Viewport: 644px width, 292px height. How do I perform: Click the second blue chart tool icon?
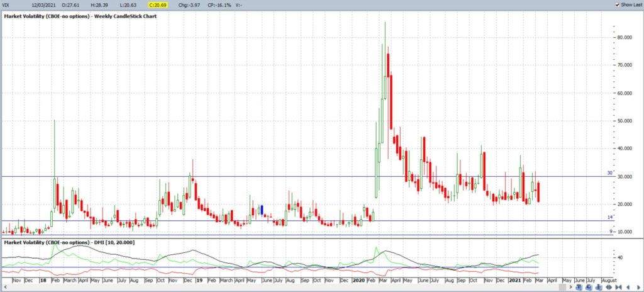pos(589,287)
